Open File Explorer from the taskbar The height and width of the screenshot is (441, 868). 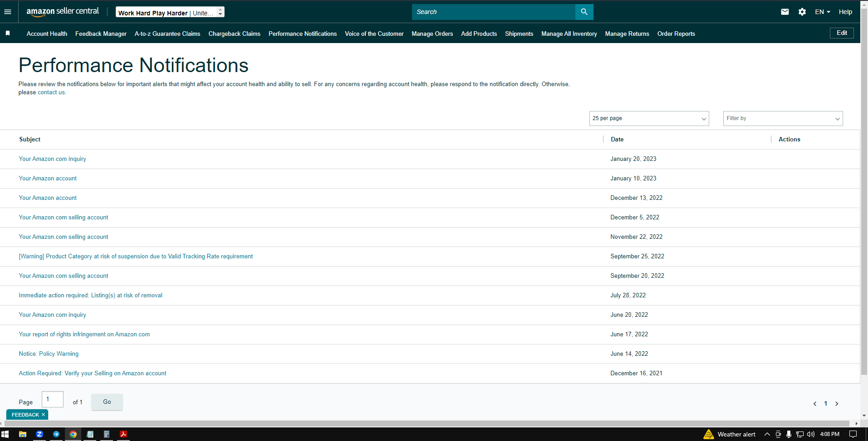pyautogui.click(x=22, y=434)
